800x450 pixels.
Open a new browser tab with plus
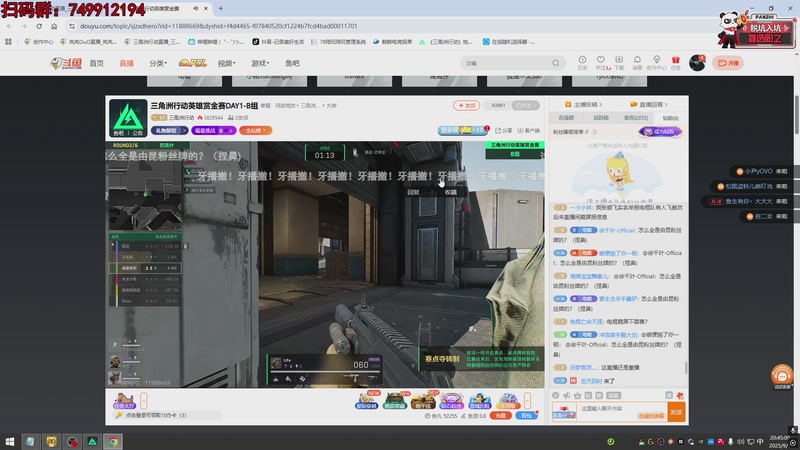pos(220,8)
